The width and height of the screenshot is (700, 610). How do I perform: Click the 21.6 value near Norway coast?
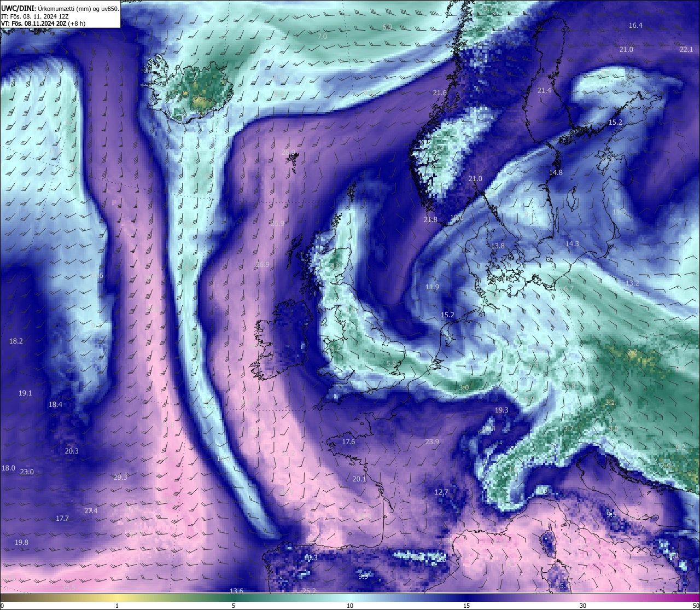coord(440,93)
